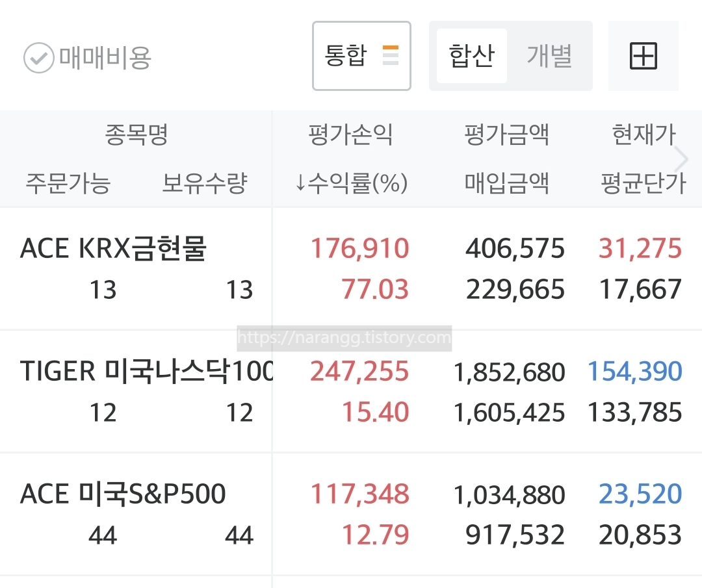This screenshot has width=702, height=588.
Task: Click current price 31,275
Action: [640, 248]
